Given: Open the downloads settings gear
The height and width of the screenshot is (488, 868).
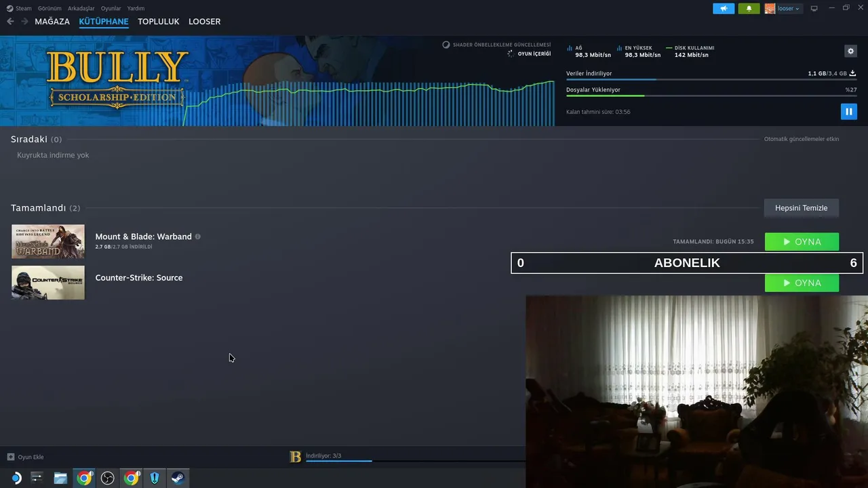Looking at the screenshot, I should 851,51.
